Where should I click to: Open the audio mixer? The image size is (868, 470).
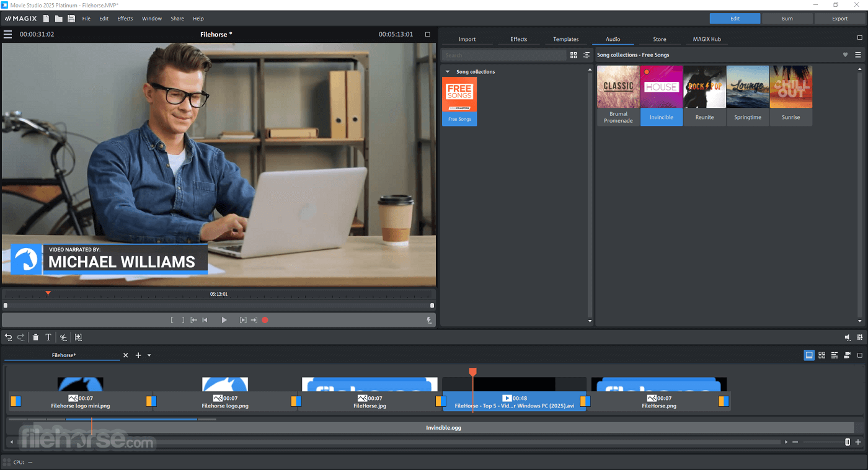[x=860, y=337]
